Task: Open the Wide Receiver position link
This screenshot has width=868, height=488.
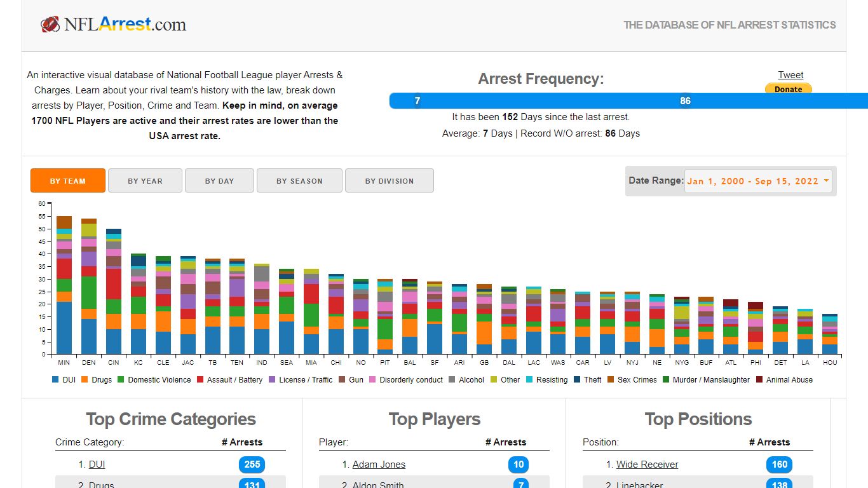Action: (647, 464)
